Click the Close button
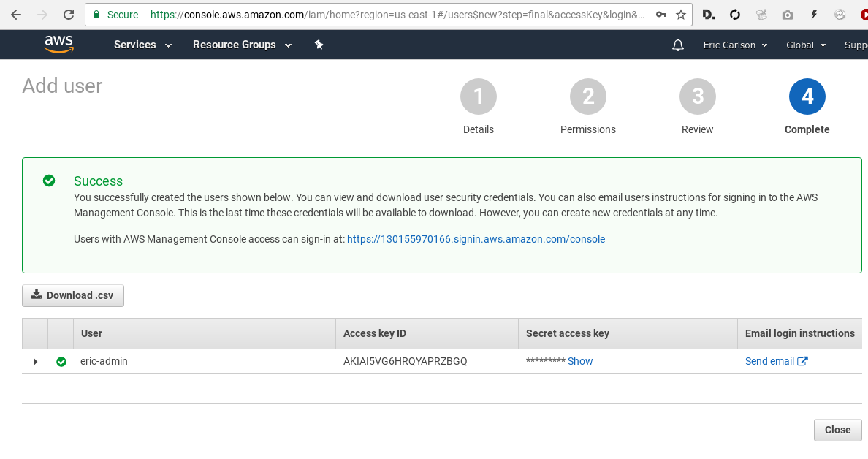 pyautogui.click(x=837, y=430)
